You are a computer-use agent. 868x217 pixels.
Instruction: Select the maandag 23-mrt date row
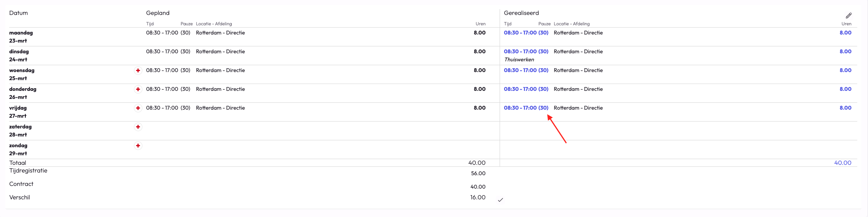21,37
